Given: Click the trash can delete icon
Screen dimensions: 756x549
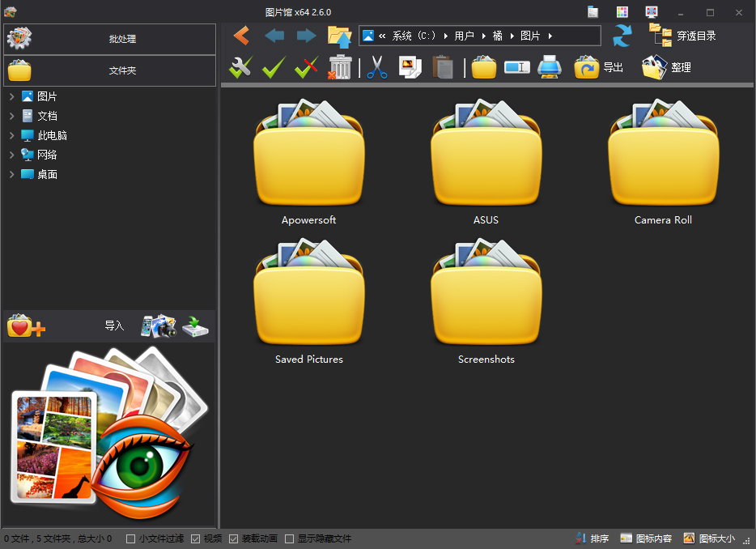Looking at the screenshot, I should pos(340,67).
